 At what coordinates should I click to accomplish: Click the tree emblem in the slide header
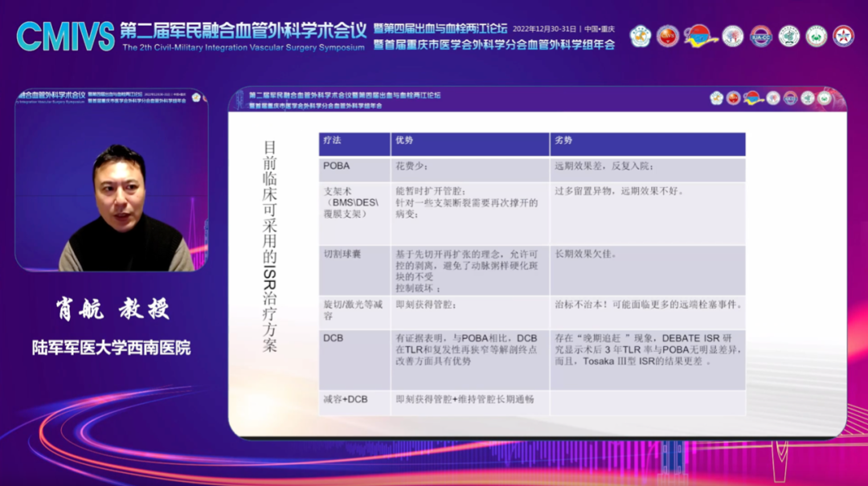pos(773,99)
